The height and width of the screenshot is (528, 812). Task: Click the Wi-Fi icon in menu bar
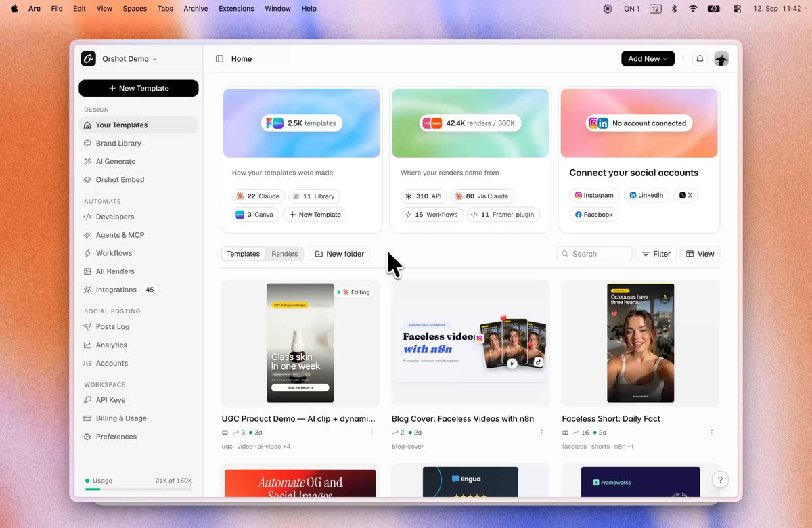pyautogui.click(x=693, y=9)
